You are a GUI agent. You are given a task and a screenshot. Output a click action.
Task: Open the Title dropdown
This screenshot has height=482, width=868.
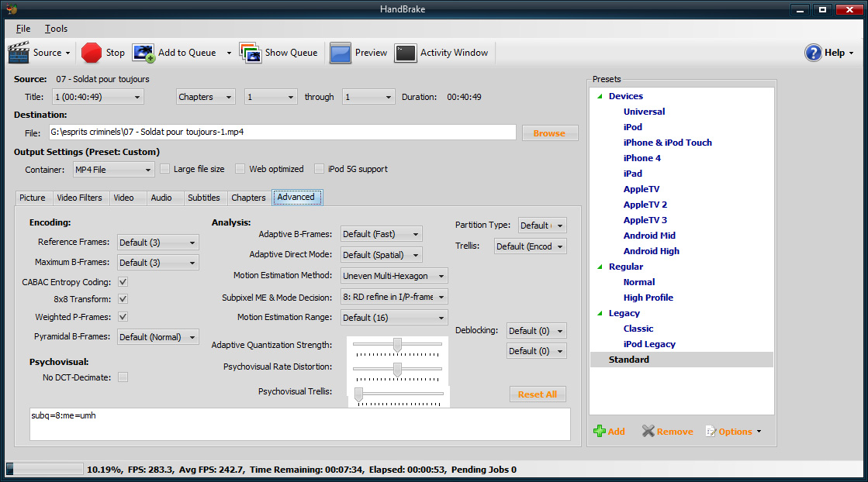tap(98, 98)
